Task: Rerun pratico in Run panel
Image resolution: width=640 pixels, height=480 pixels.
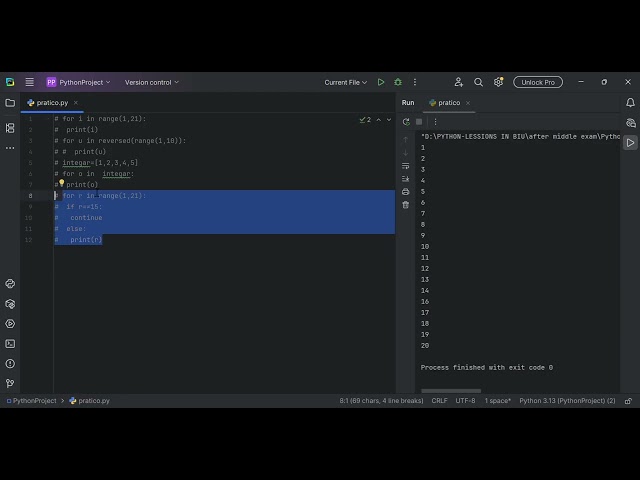Action: 406,122
